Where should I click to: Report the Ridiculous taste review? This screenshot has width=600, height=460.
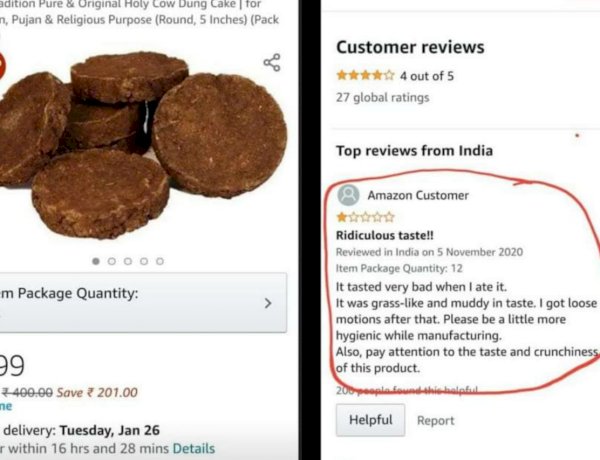click(435, 420)
